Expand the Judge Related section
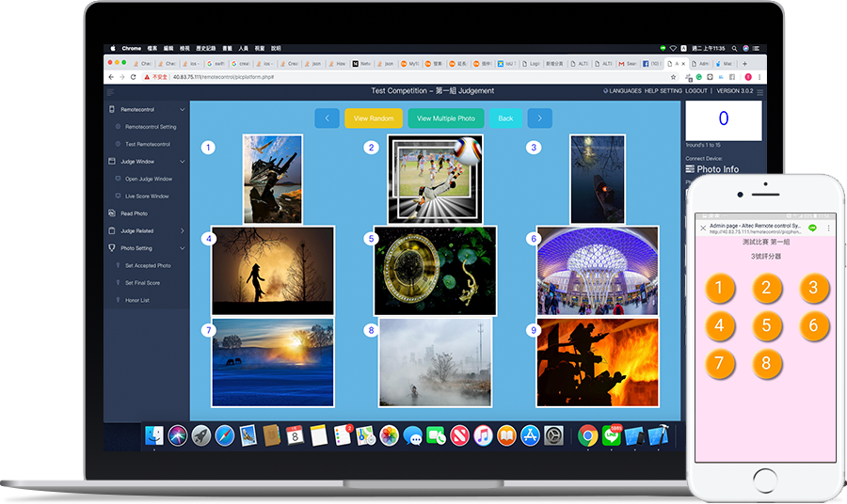 click(x=182, y=230)
